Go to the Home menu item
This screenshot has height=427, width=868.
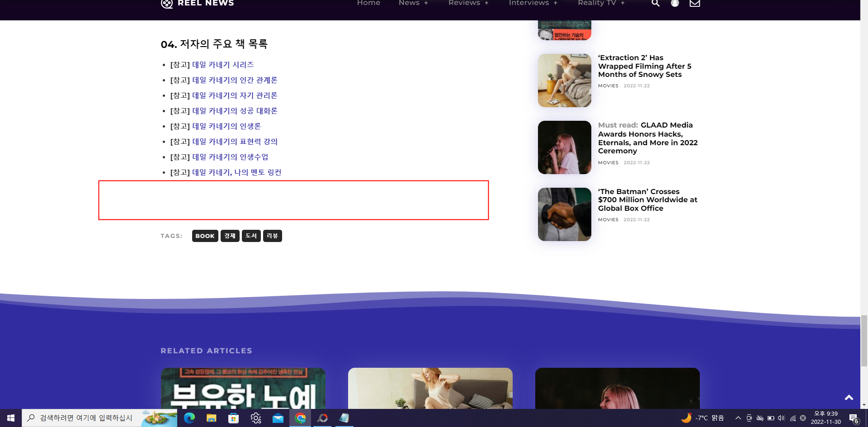(x=368, y=3)
